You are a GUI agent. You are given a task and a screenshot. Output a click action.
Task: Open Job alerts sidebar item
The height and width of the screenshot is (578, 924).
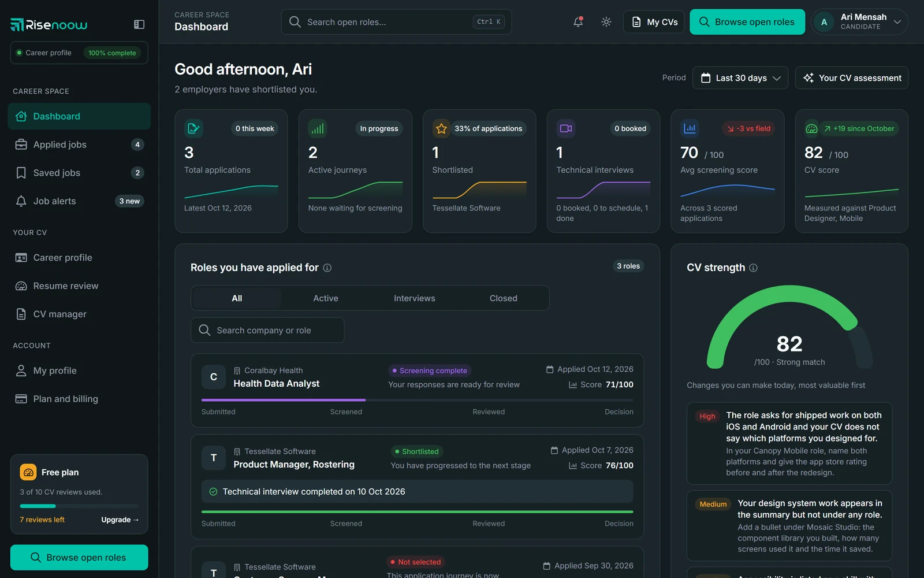(x=79, y=201)
